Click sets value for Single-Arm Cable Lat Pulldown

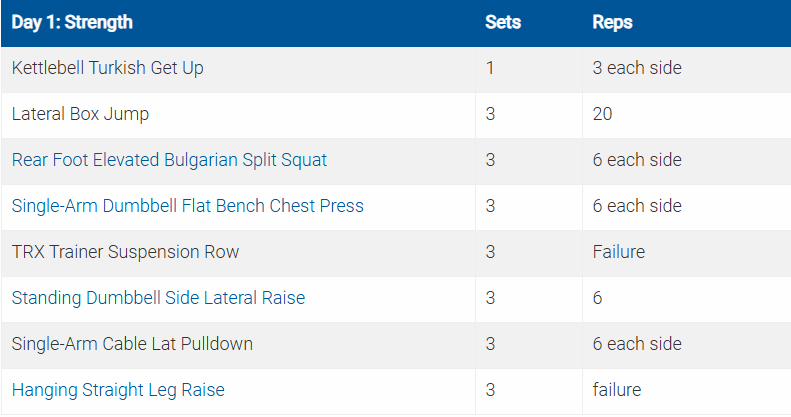(490, 344)
